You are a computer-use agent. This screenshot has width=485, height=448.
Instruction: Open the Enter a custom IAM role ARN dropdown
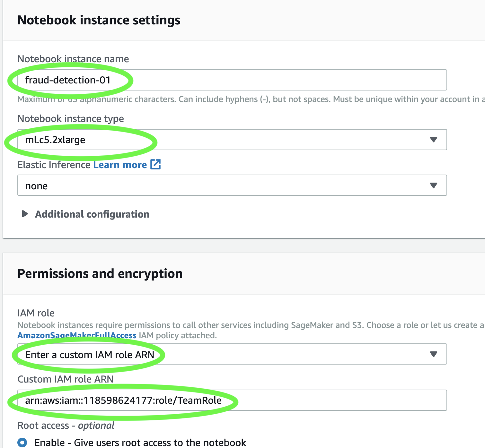point(232,354)
